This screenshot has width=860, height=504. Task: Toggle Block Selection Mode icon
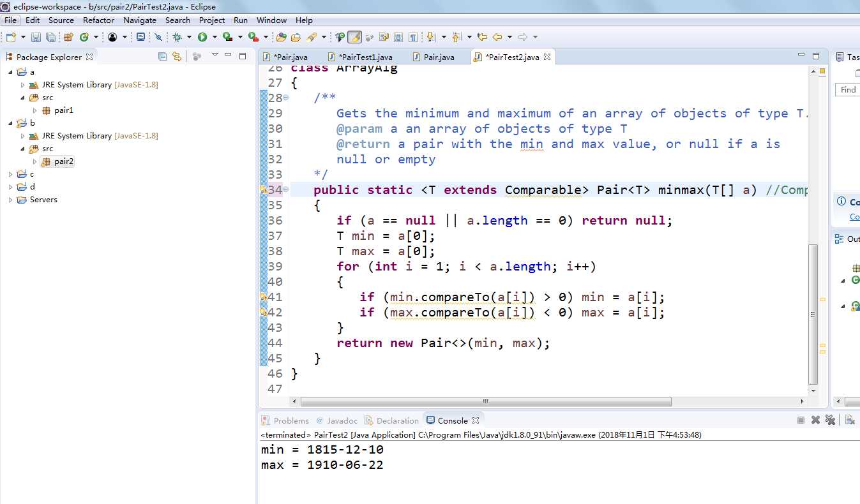click(x=398, y=37)
